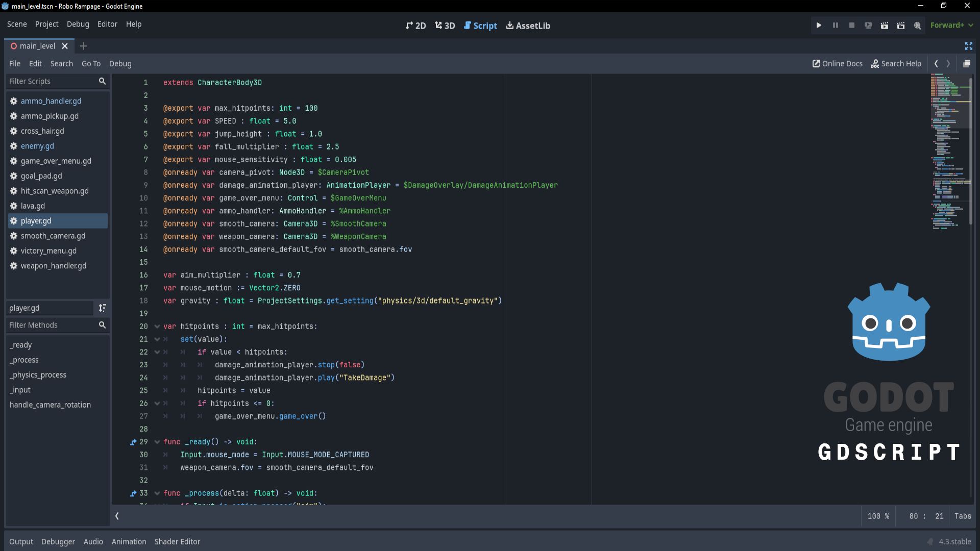Select player.gd in script list
This screenshot has width=980, height=551.
[57, 221]
